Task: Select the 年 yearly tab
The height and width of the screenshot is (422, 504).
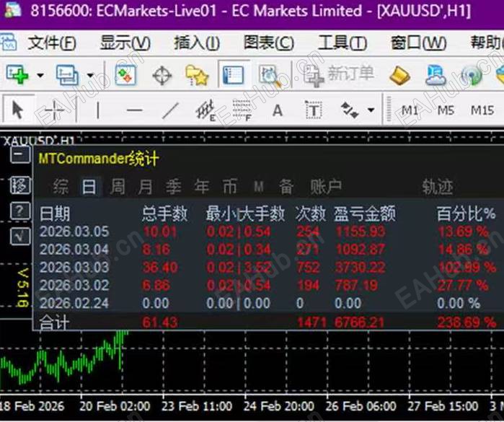Action: [x=202, y=187]
